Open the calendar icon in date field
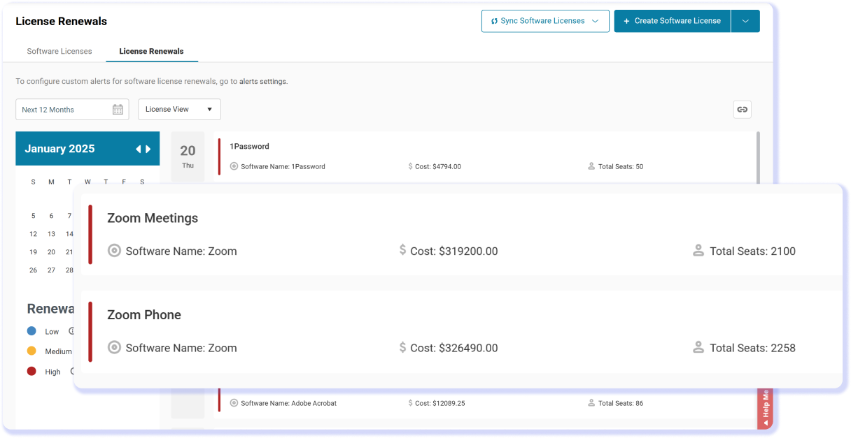 pos(118,109)
